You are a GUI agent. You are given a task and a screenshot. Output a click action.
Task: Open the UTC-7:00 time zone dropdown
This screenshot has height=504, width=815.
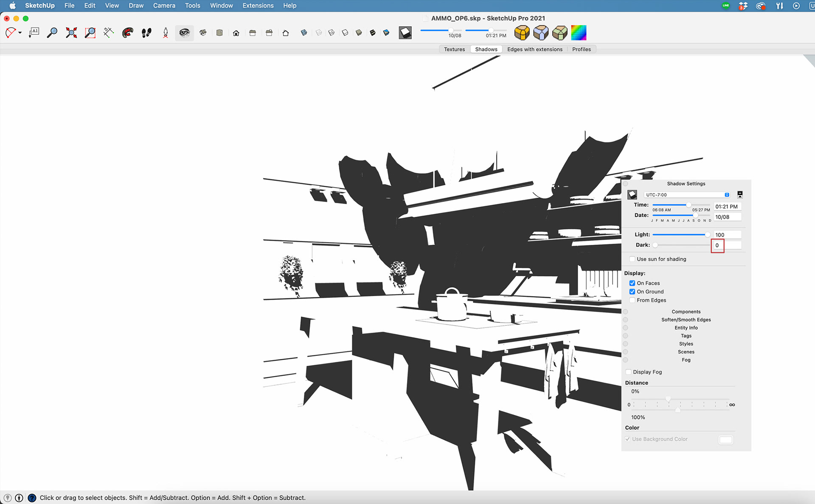point(687,195)
